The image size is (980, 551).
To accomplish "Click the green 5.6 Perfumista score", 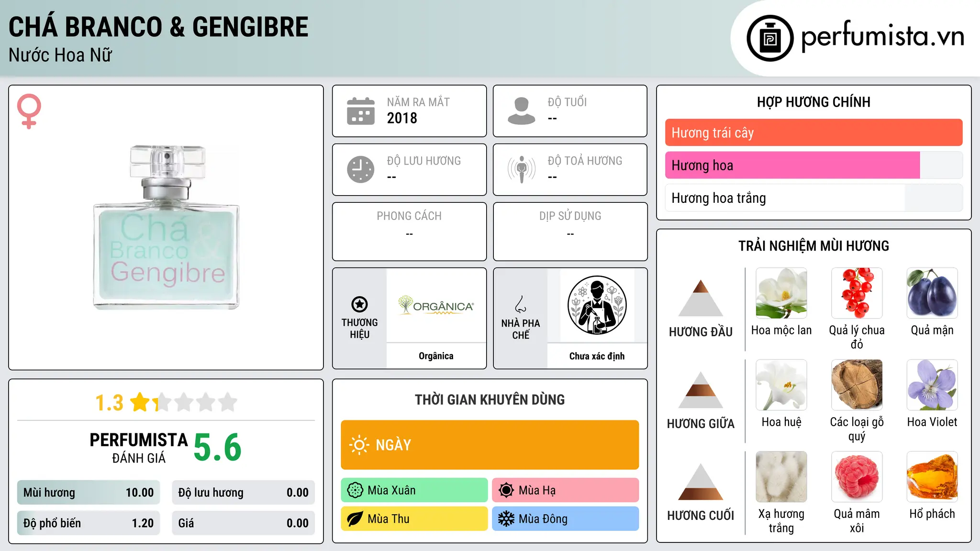I will tap(218, 447).
